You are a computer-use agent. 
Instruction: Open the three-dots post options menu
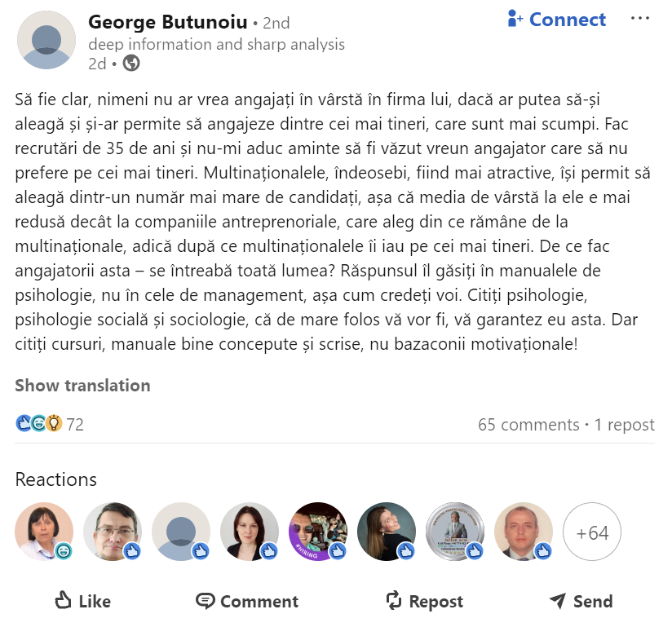tap(640, 19)
